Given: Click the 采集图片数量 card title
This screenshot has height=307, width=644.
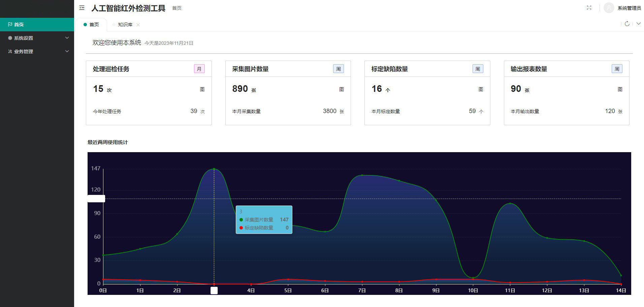Looking at the screenshot, I should point(250,69).
